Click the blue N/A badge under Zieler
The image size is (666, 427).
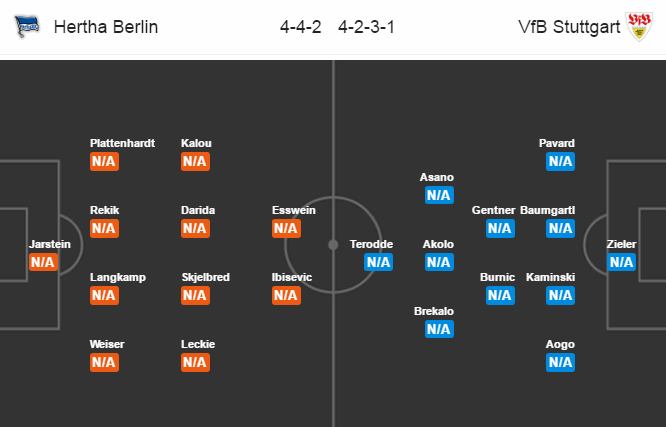coord(621,262)
